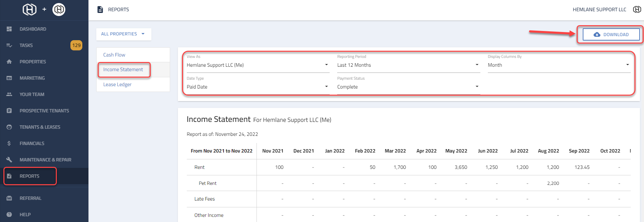This screenshot has height=222, width=644.
Task: Click the Pet Rent row label
Action: pyautogui.click(x=208, y=183)
